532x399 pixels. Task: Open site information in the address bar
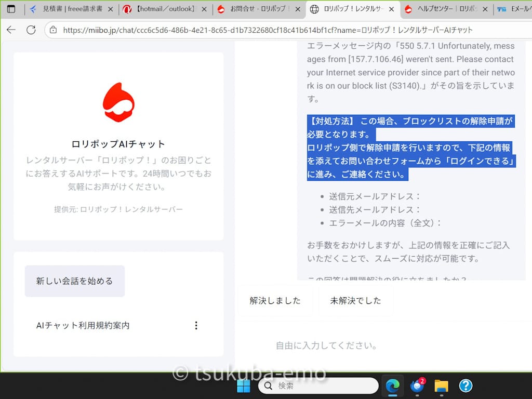(x=54, y=30)
